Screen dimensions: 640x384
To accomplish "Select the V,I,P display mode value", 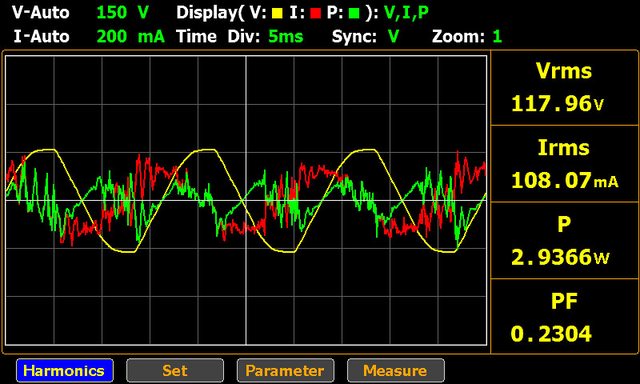I will point(407,13).
